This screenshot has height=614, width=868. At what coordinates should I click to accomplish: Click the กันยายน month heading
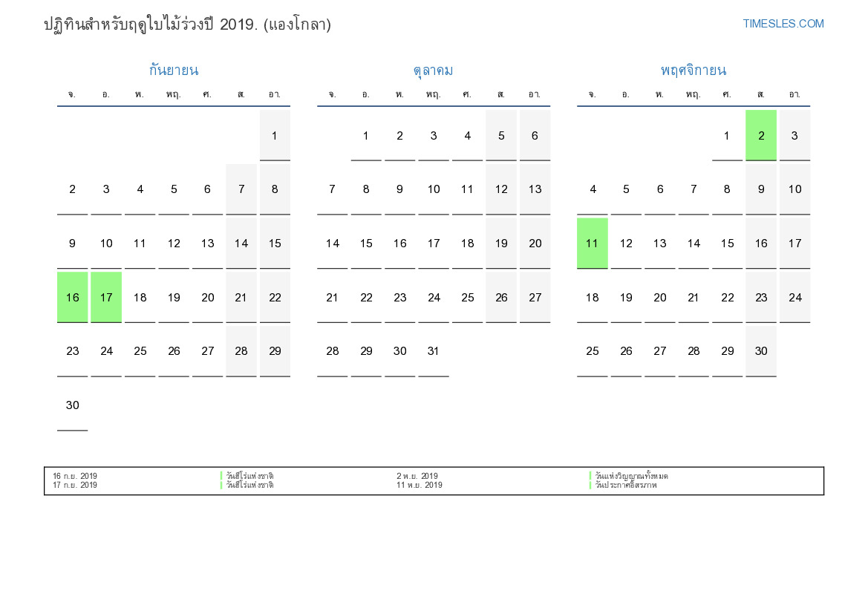pos(173,71)
